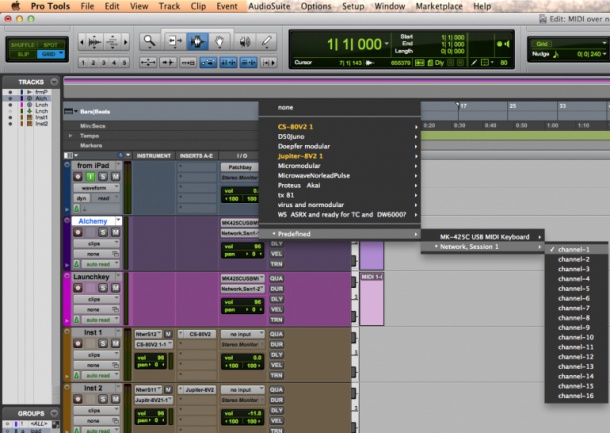Solo the Alchemy track
This screenshot has width=610, height=433.
tap(103, 232)
